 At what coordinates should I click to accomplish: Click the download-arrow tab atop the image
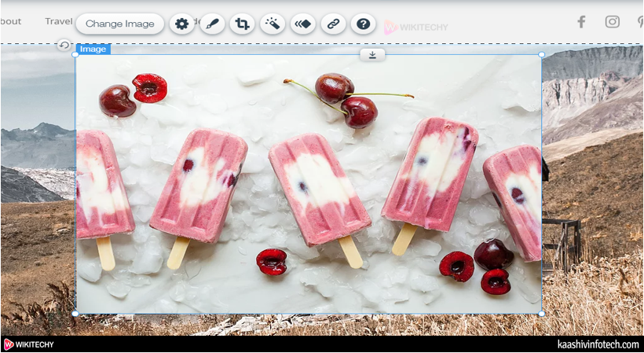[x=372, y=54]
